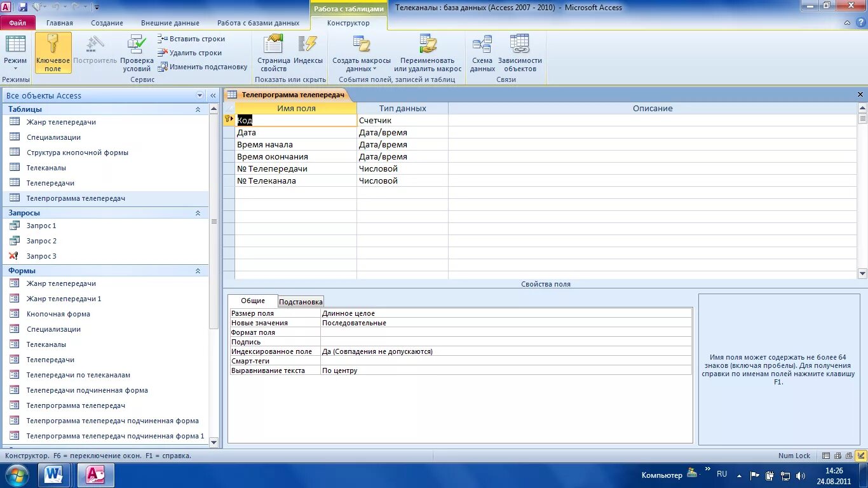The height and width of the screenshot is (488, 868).
Task: Collapse the Таблицы group
Action: pyautogui.click(x=198, y=109)
